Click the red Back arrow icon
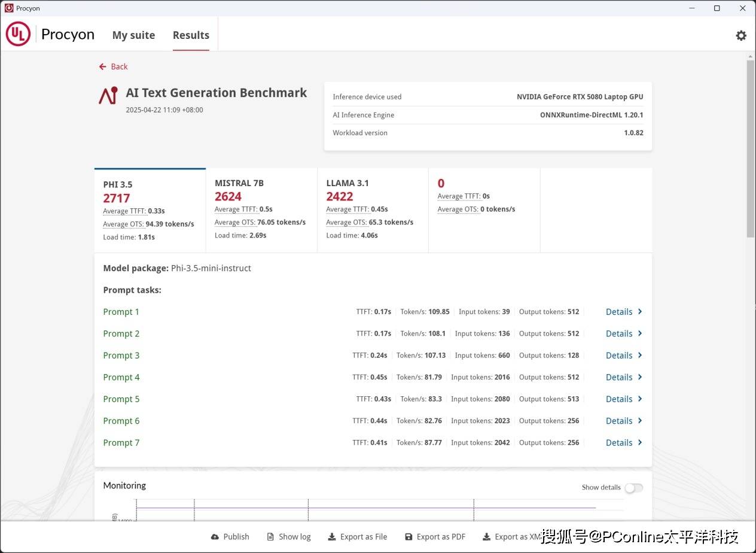This screenshot has height=553, width=756. [103, 66]
